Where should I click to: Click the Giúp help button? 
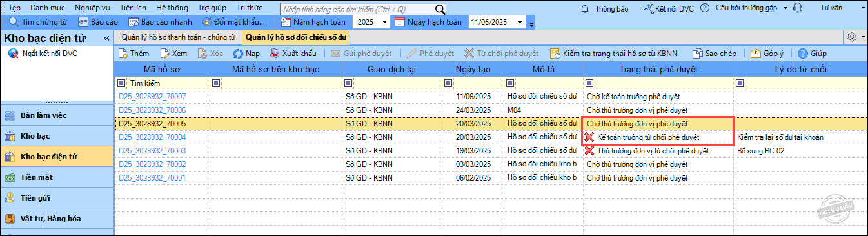(x=812, y=54)
